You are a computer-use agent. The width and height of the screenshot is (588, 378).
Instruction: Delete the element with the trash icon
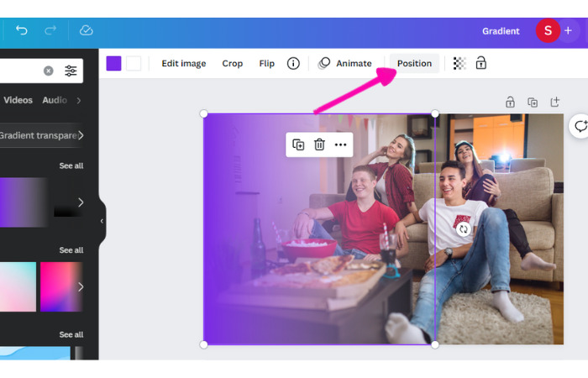tap(319, 144)
